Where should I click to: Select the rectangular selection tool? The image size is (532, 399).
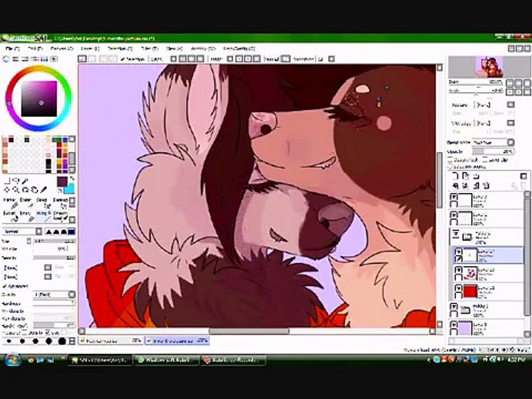(x=7, y=181)
